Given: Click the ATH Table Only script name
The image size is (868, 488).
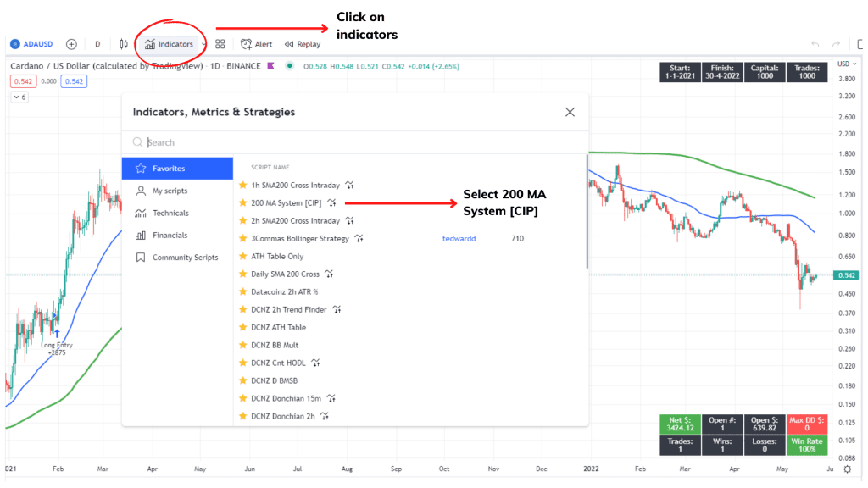Looking at the screenshot, I should click(277, 256).
